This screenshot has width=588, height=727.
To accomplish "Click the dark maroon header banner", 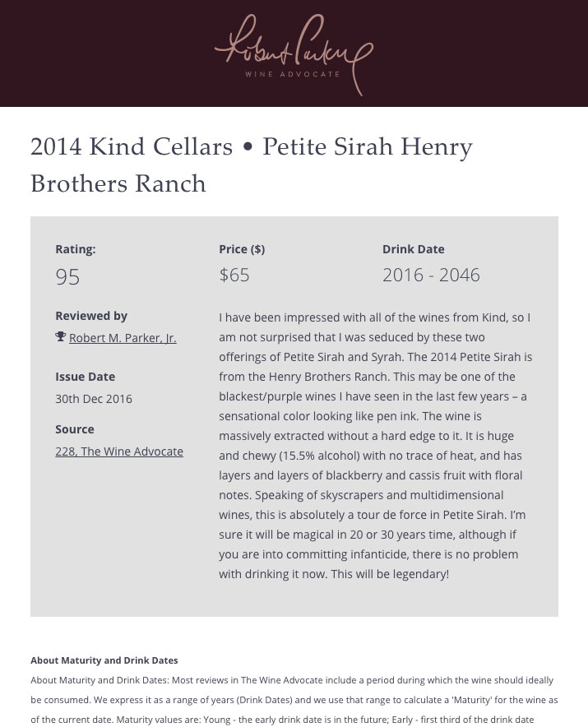I will point(493,53).
